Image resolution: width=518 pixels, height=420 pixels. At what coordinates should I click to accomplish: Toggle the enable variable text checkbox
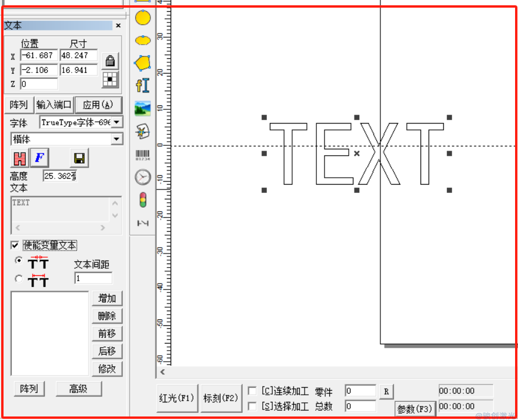[x=15, y=245]
